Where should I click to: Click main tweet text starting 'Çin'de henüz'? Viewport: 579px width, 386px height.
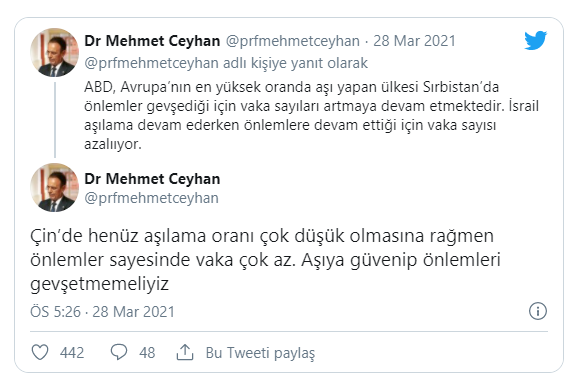pos(265,260)
